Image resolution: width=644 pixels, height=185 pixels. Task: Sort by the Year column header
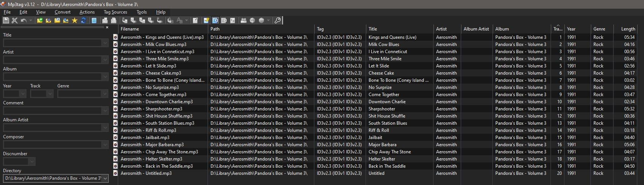pyautogui.click(x=578, y=29)
